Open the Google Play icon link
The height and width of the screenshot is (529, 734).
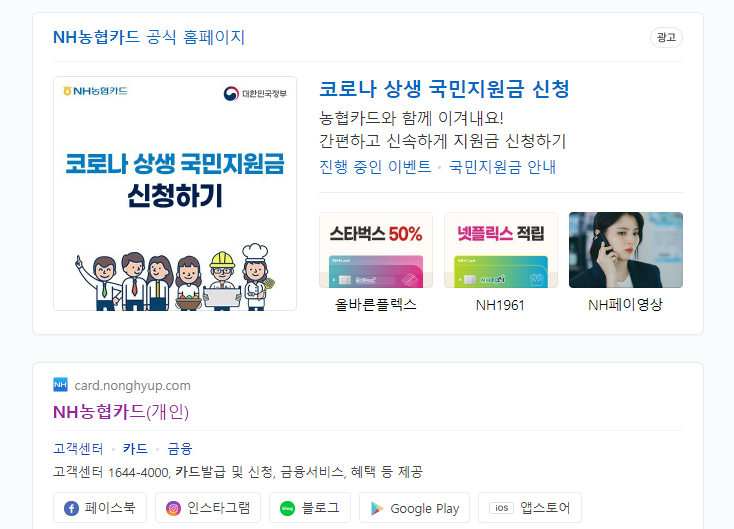pos(377,508)
